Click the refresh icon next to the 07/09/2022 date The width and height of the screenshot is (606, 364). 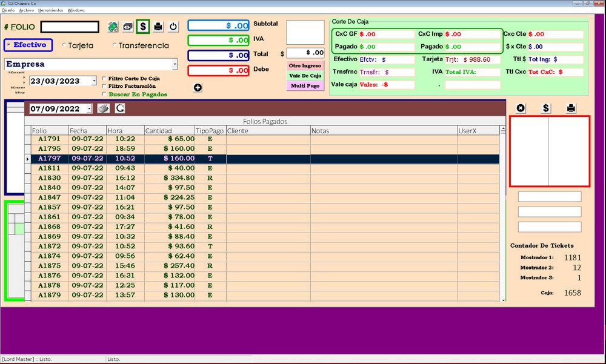[x=120, y=108]
